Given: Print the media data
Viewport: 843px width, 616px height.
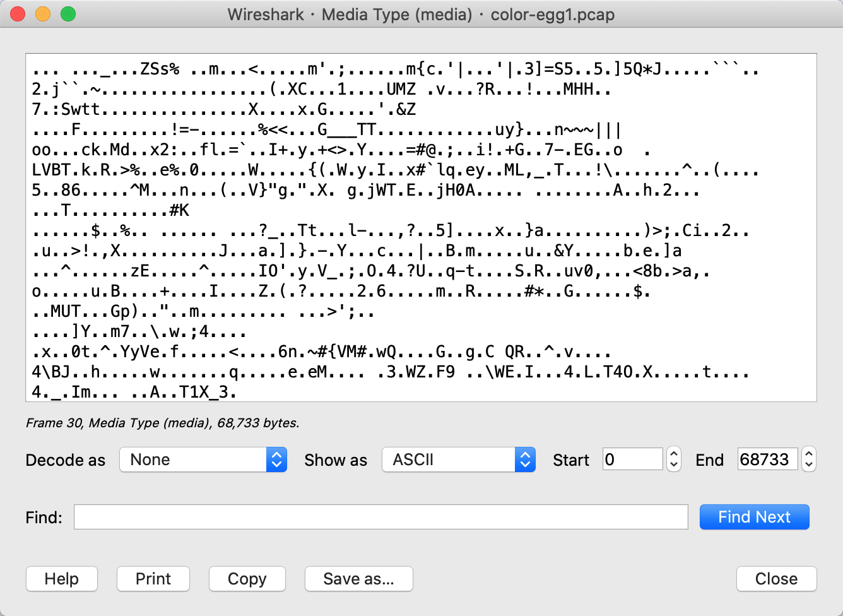Looking at the screenshot, I should 153,579.
